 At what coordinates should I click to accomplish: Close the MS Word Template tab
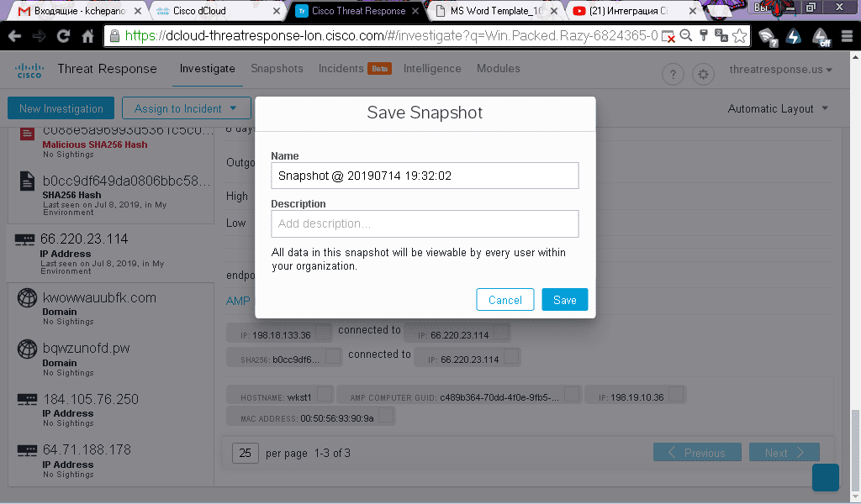tap(553, 11)
